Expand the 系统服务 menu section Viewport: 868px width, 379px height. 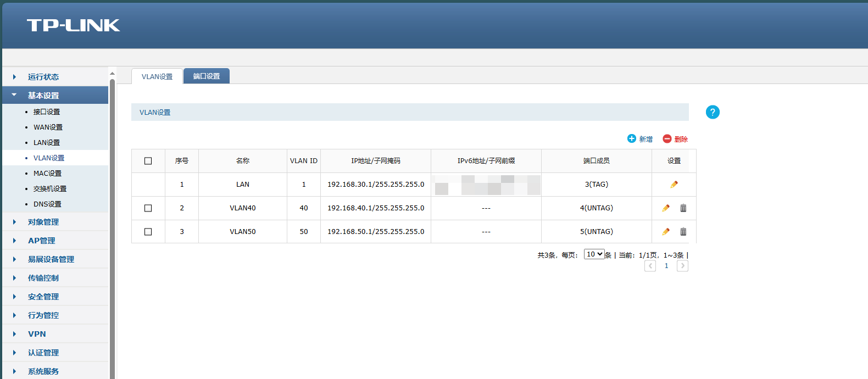[55, 371]
